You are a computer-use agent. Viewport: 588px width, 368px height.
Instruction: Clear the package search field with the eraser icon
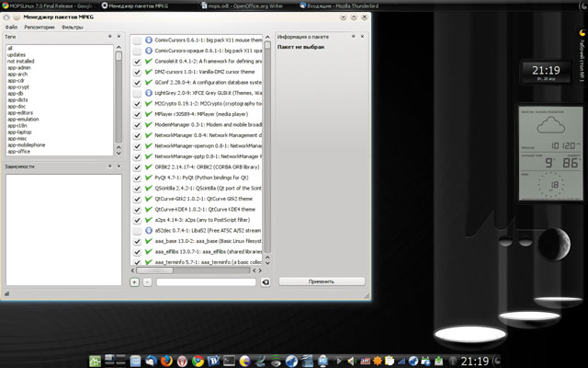pyautogui.click(x=266, y=282)
